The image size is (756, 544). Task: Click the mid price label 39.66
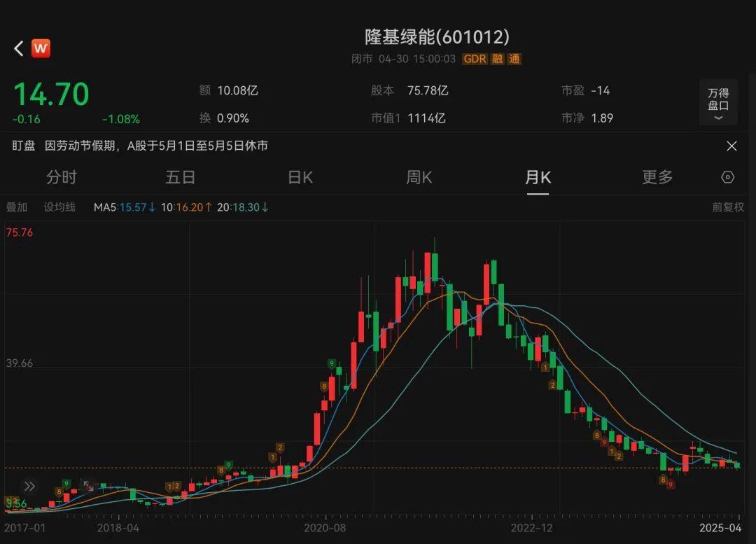(x=20, y=363)
